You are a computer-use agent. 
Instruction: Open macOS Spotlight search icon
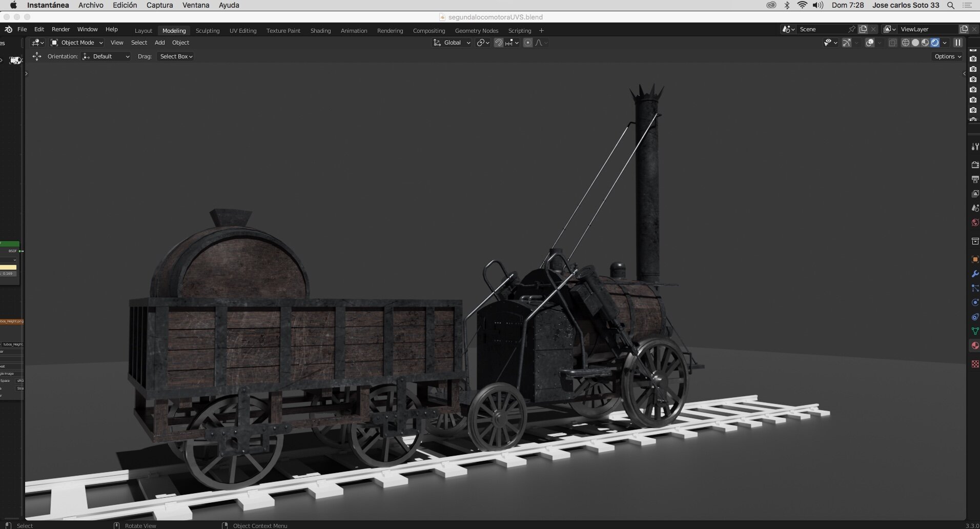coord(951,5)
